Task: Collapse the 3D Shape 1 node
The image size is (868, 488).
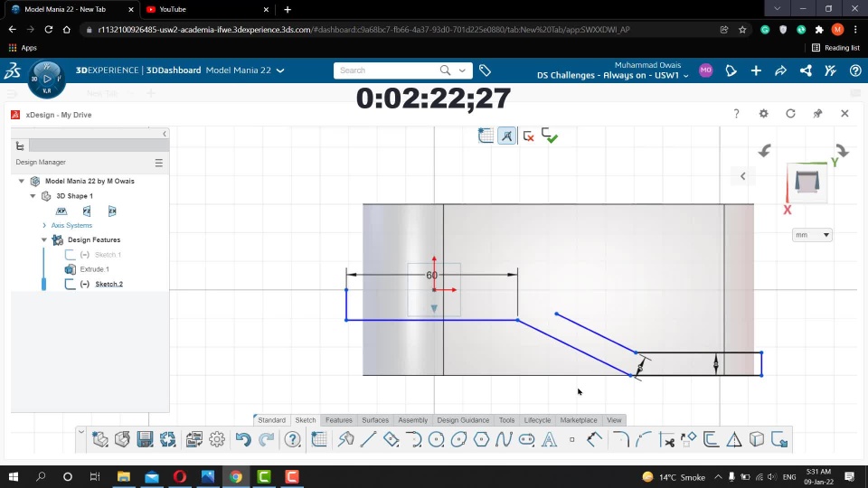Action: [33, 196]
